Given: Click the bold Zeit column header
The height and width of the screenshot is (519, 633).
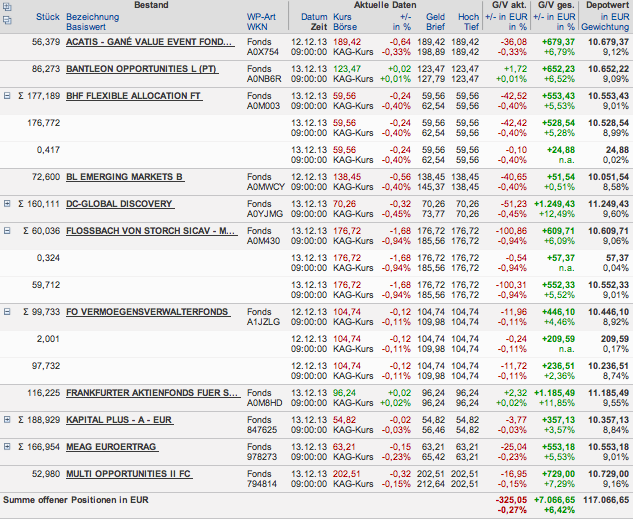Looking at the screenshot, I should coord(319,27).
